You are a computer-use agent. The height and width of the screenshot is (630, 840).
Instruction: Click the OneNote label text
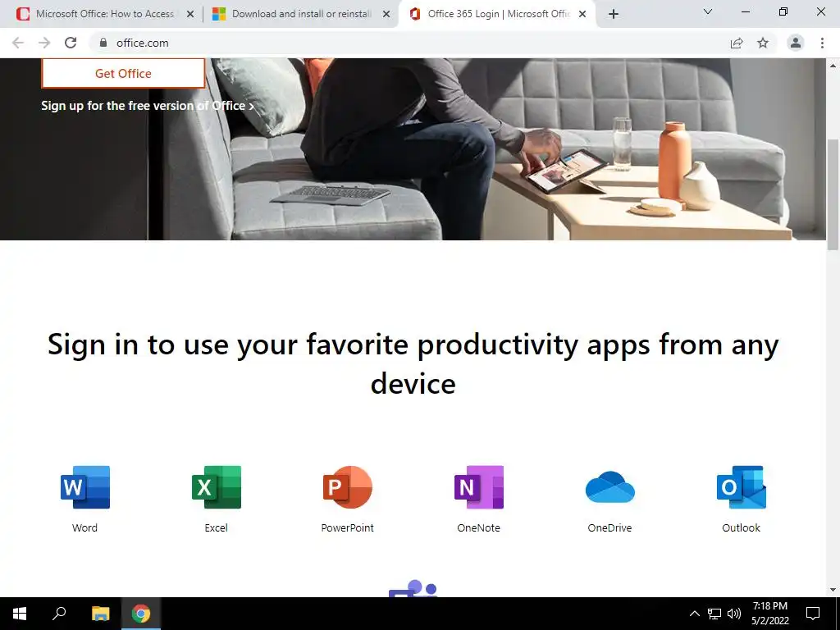(479, 527)
